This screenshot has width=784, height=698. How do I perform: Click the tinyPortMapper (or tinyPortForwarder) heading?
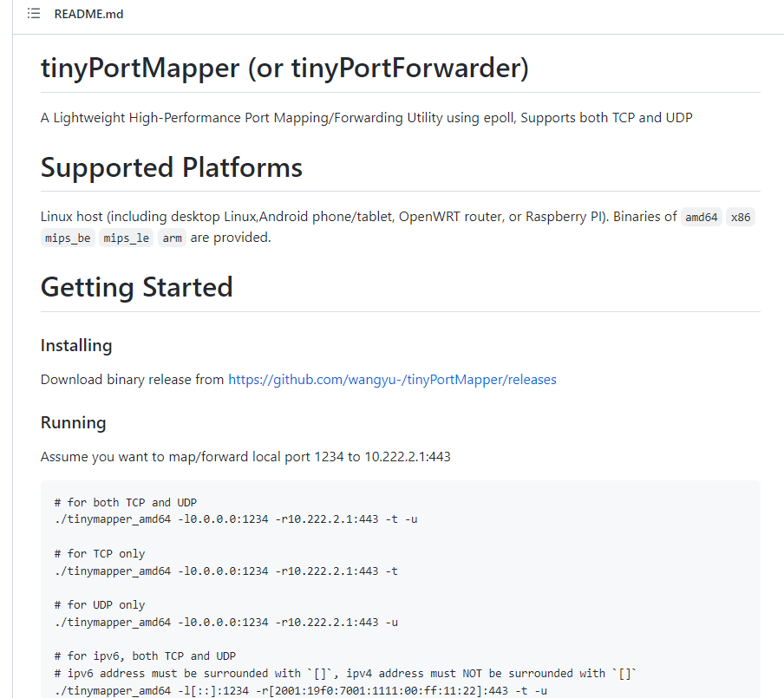284,68
